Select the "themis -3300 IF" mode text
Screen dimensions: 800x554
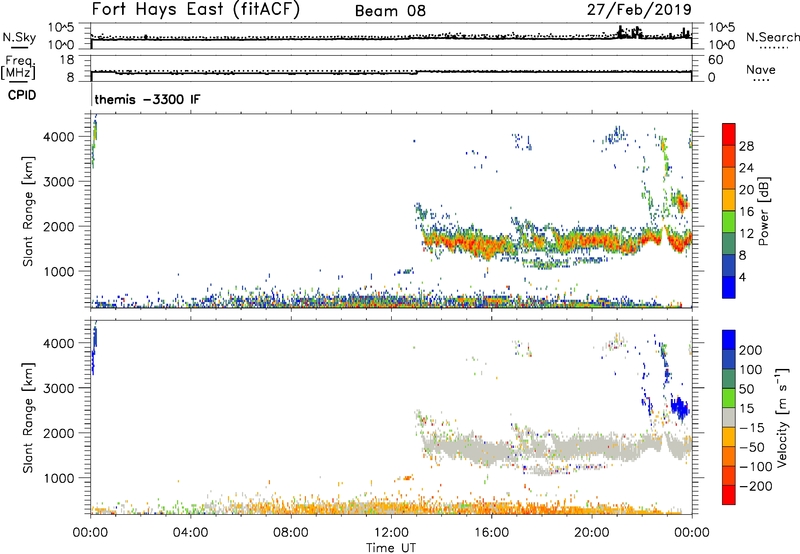pos(147,99)
